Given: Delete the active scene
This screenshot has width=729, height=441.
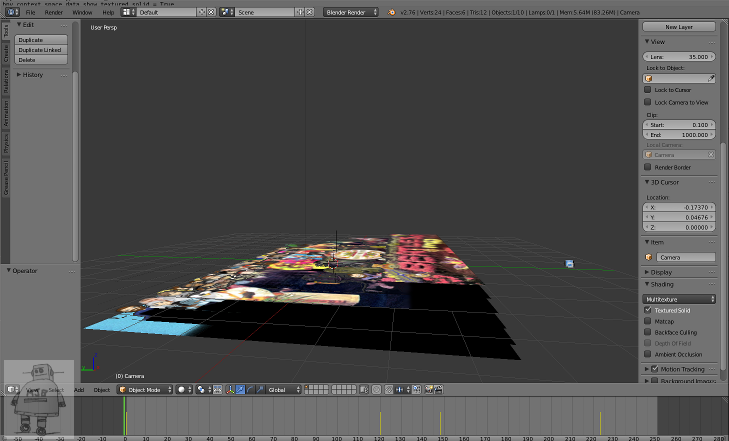Looking at the screenshot, I should [x=310, y=12].
